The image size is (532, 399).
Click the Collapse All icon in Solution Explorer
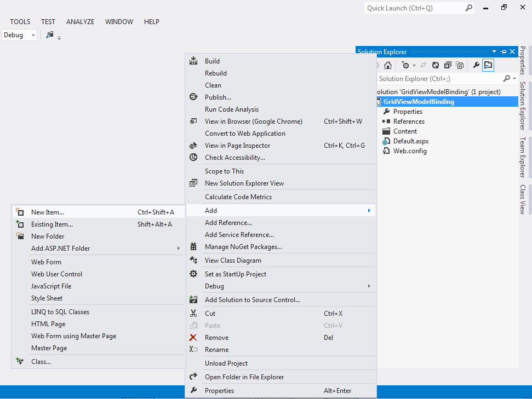coord(448,65)
